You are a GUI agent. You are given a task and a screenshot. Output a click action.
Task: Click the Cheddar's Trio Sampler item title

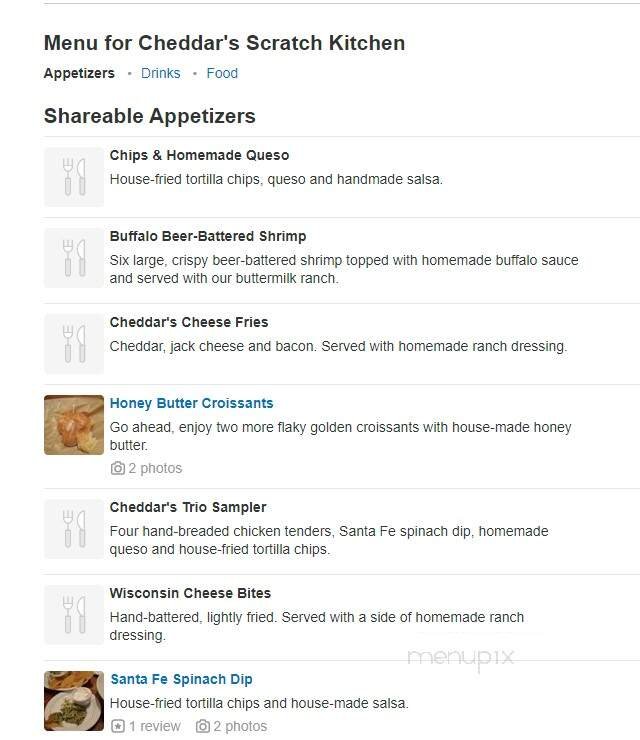point(188,507)
